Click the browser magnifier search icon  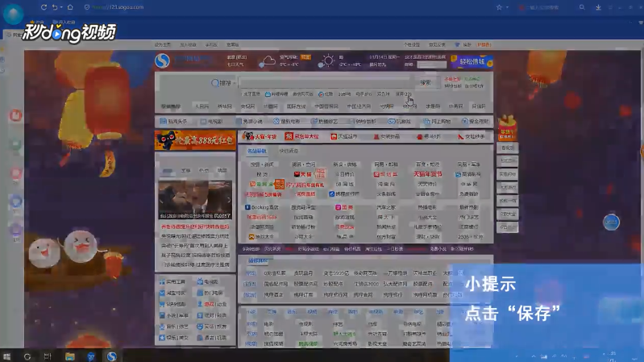pyautogui.click(x=582, y=7)
